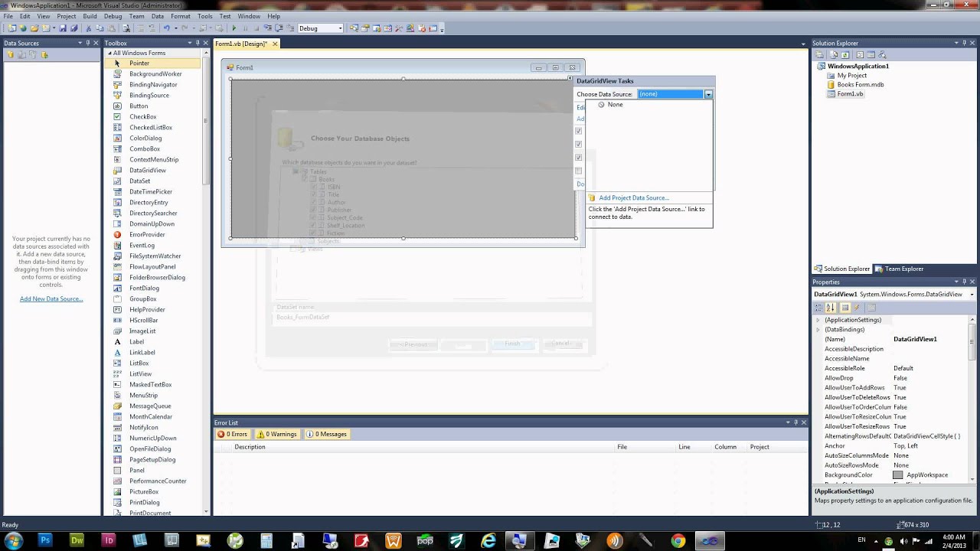Click BackgroundColor AppWorkspace color swatch
980x551 pixels.
click(898, 475)
